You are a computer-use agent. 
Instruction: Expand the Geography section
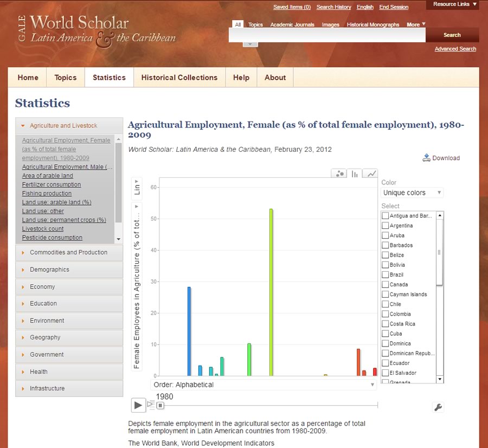click(x=69, y=337)
